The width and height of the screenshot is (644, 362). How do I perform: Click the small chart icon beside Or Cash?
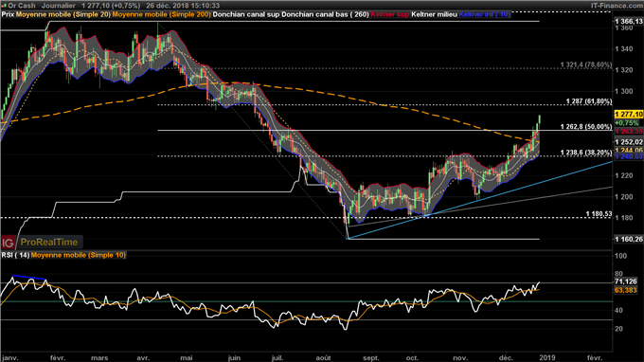4,6
